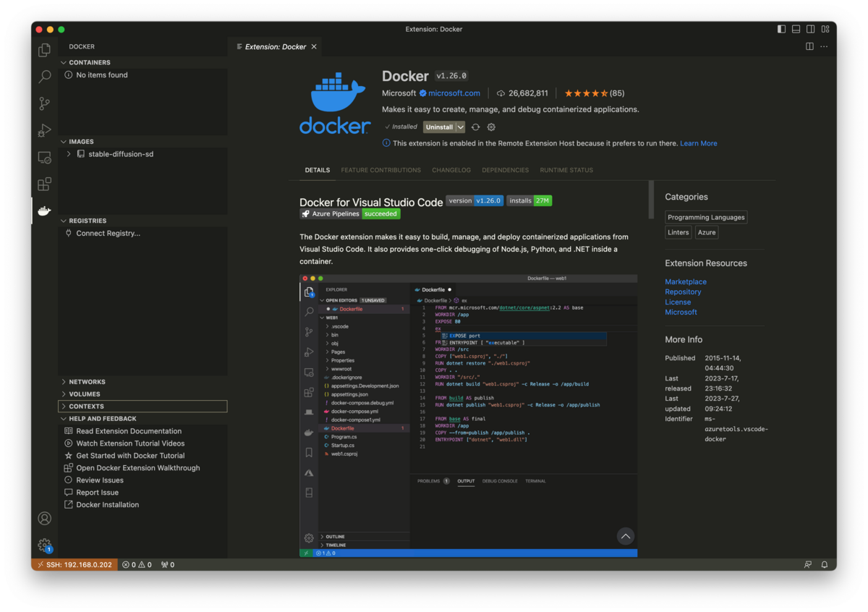Image resolution: width=868 pixels, height=612 pixels.
Task: Click the large Docker logo image
Action: pyautogui.click(x=335, y=103)
